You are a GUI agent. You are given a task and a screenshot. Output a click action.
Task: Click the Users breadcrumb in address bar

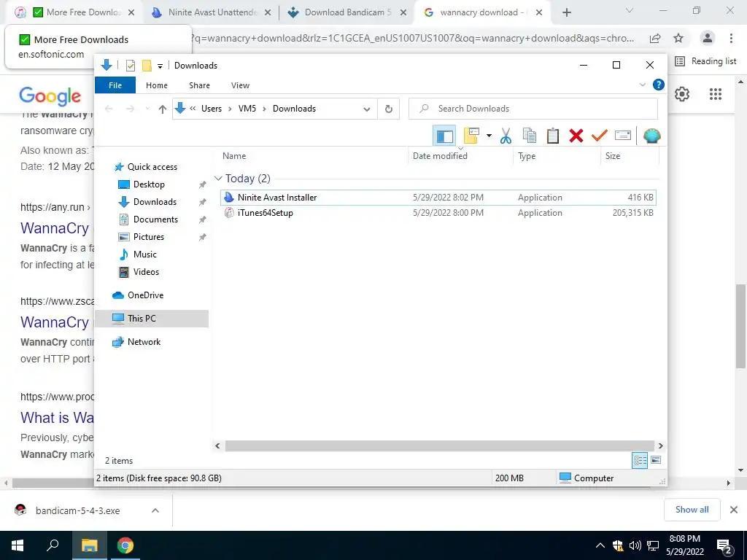coord(211,109)
